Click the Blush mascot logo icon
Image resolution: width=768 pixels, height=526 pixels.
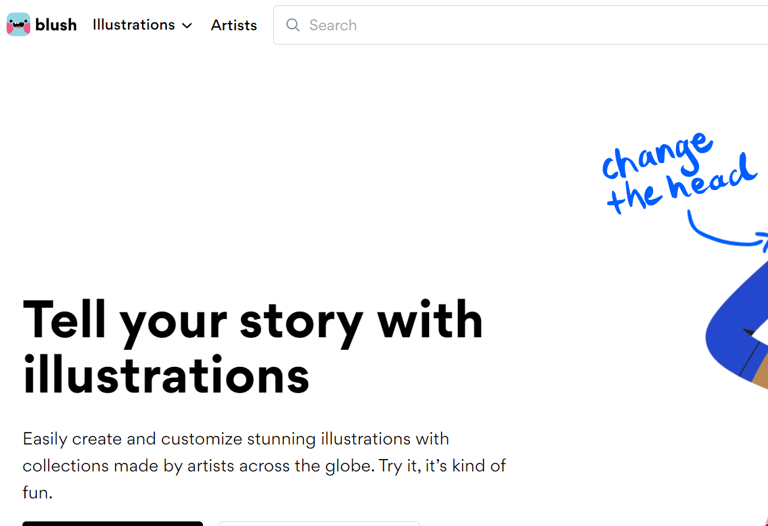point(18,24)
